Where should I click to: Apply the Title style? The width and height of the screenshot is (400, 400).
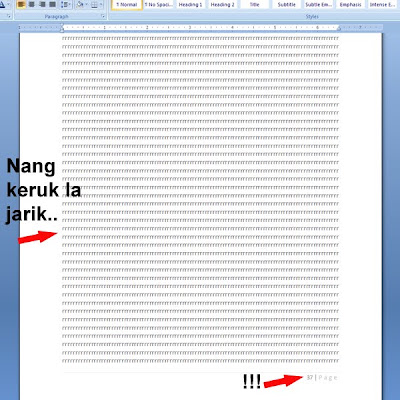point(254,5)
